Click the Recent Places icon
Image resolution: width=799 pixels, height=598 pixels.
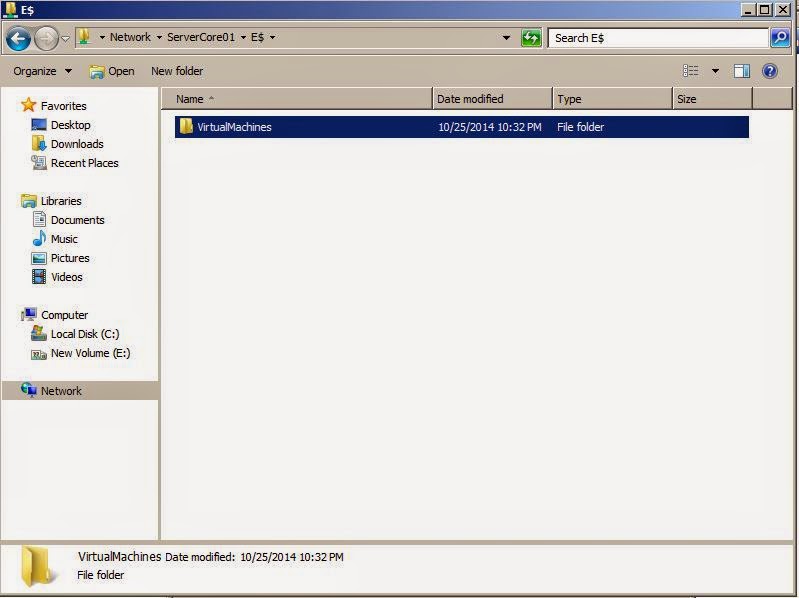39,162
